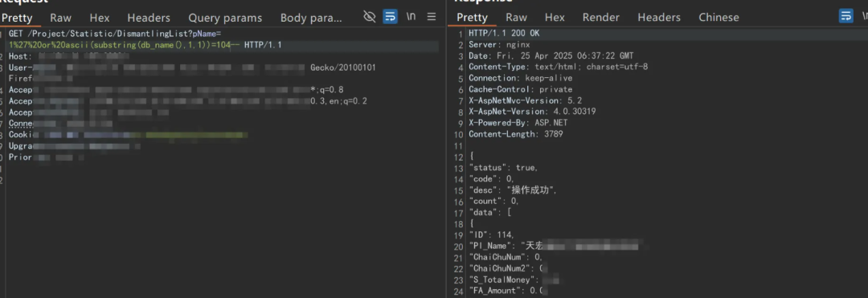This screenshot has width=868, height=298.
Task: Click the Gecko/20100101 user-agent text
Action: 343,67
